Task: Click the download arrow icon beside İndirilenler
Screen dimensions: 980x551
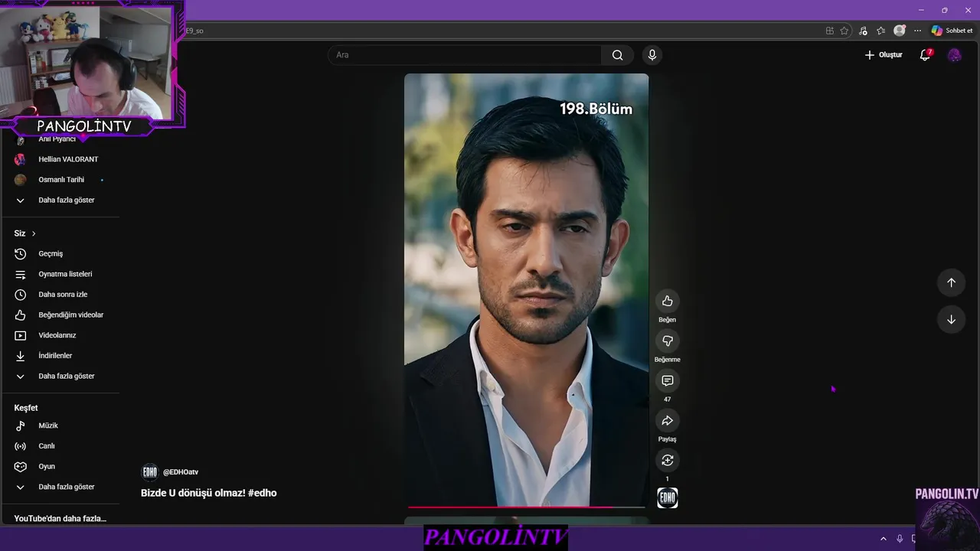Action: tap(21, 356)
